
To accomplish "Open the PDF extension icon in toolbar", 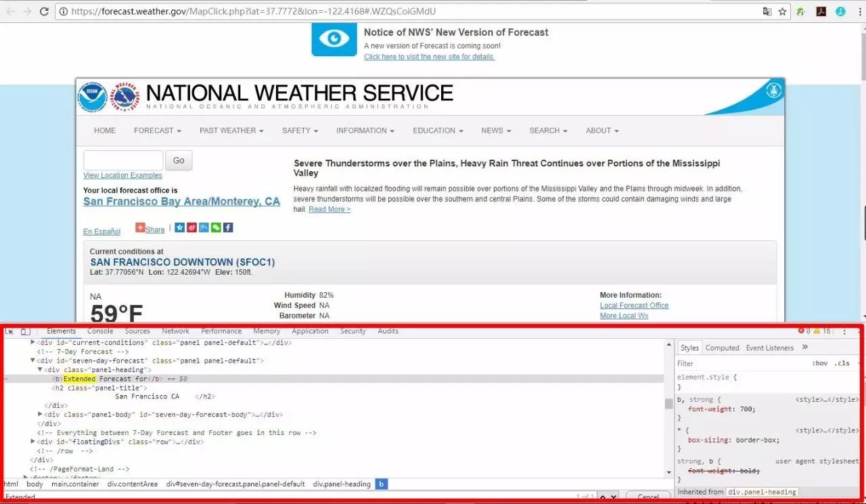I will (x=821, y=12).
